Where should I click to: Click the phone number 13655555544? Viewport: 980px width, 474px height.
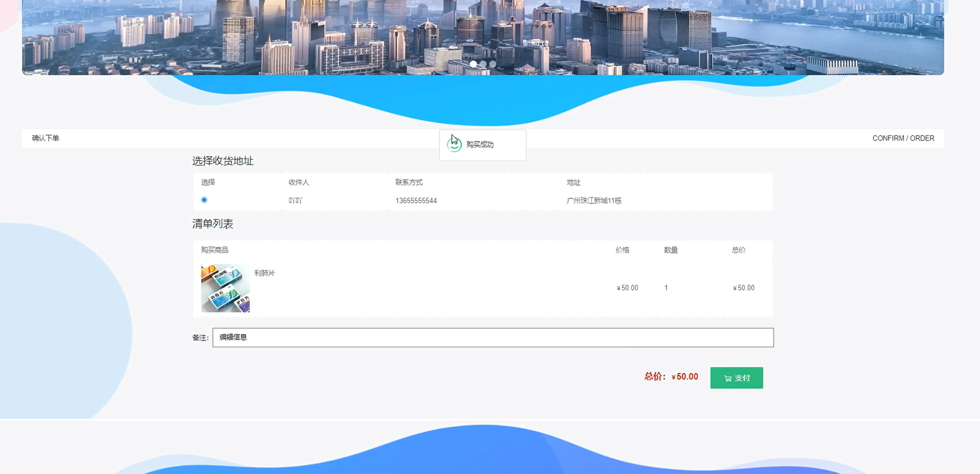point(416,201)
